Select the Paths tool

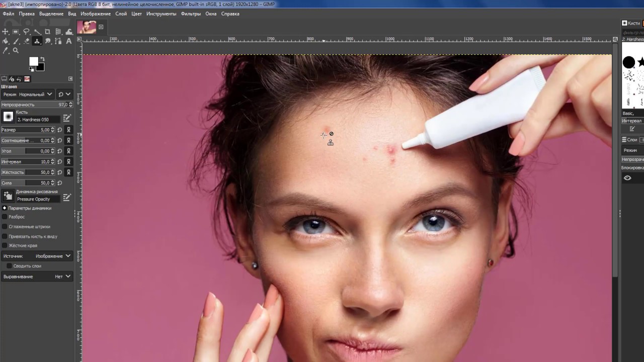(58, 41)
